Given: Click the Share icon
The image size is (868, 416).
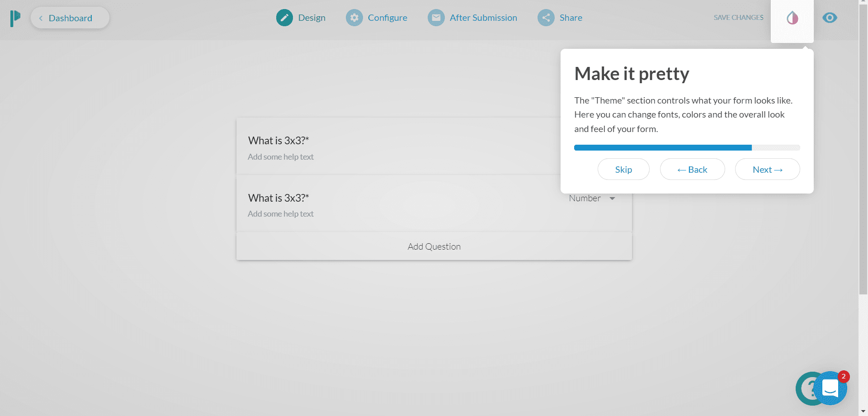Looking at the screenshot, I should point(546,18).
